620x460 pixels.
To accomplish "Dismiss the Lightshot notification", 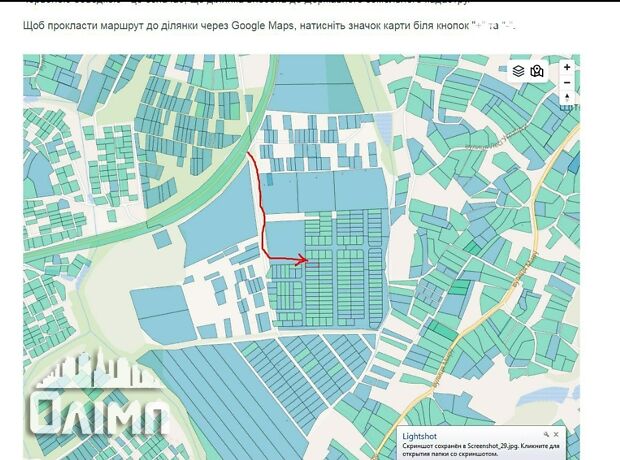I will [x=558, y=436].
